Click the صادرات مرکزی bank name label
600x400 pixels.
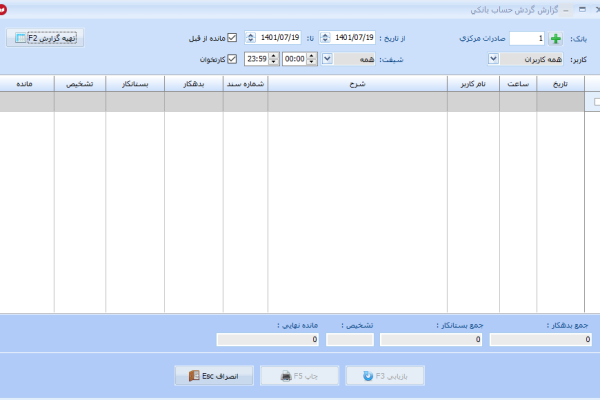[482, 38]
